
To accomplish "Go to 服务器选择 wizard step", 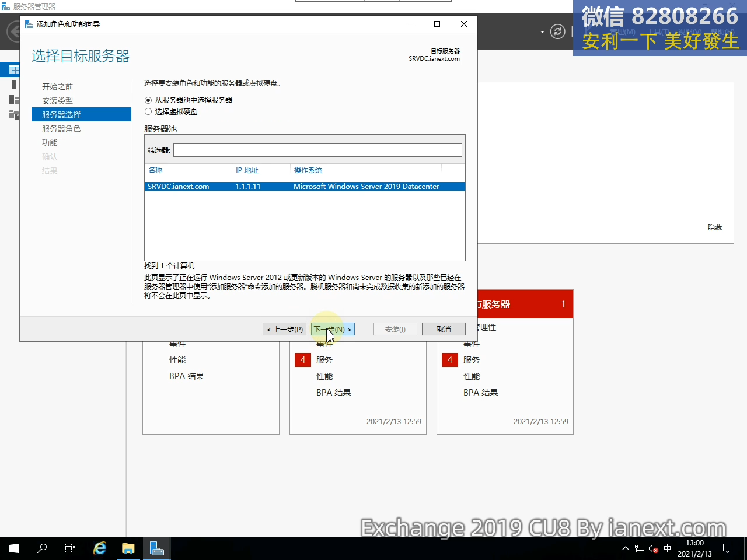I will (x=81, y=114).
